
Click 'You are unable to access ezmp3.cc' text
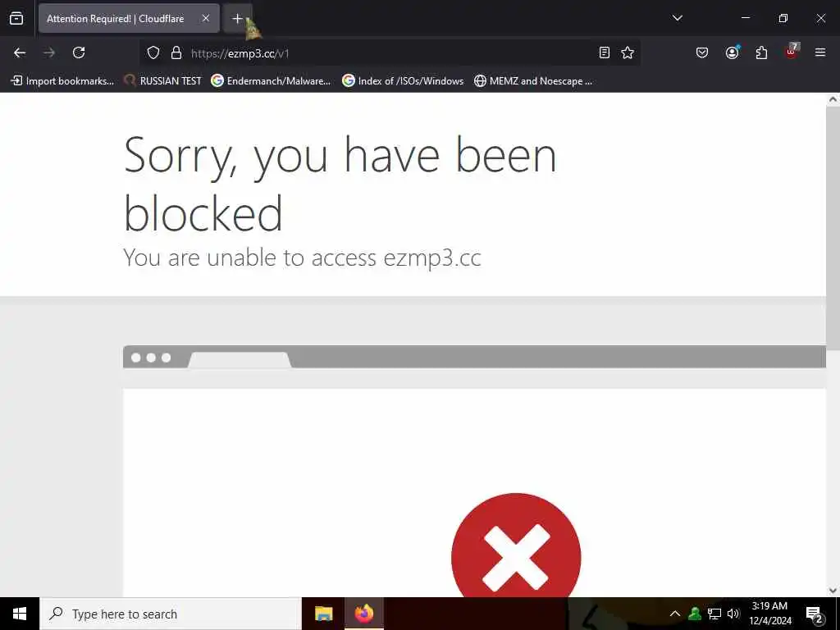pyautogui.click(x=302, y=258)
